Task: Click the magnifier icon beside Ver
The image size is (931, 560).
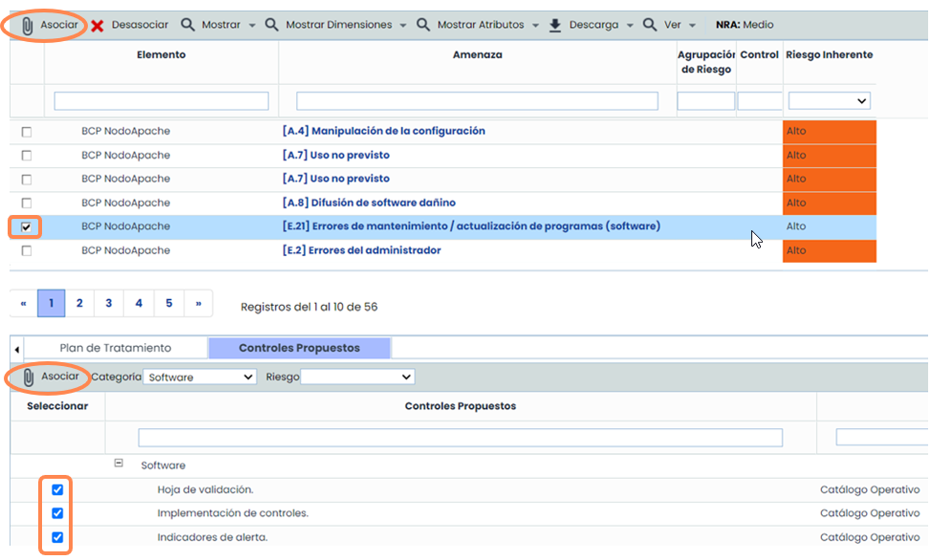Action: point(650,25)
